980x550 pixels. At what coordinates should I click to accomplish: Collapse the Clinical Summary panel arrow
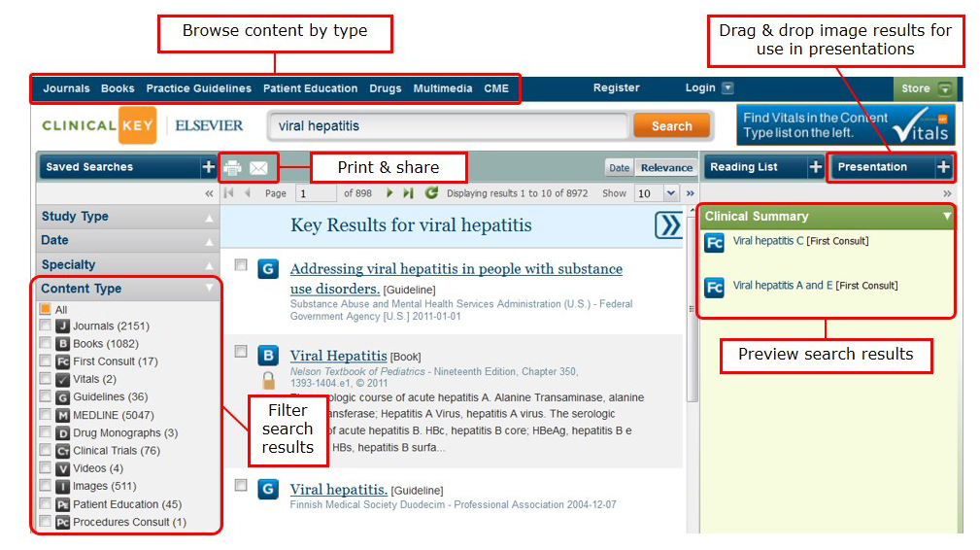pos(947,216)
